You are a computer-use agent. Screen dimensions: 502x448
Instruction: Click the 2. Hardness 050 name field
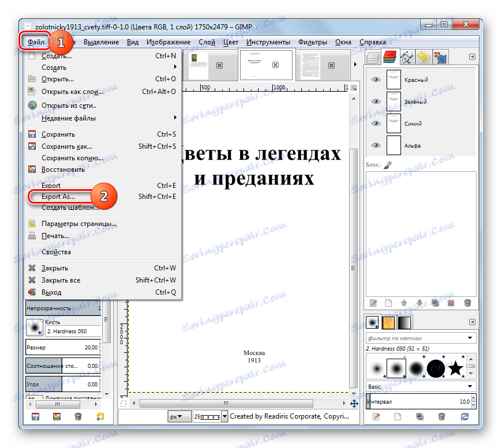[73, 331]
